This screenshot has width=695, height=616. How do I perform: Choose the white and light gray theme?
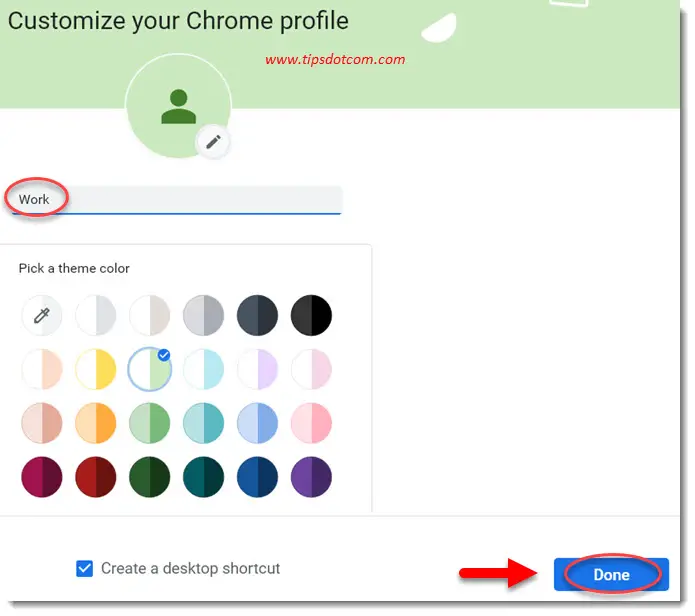96,316
